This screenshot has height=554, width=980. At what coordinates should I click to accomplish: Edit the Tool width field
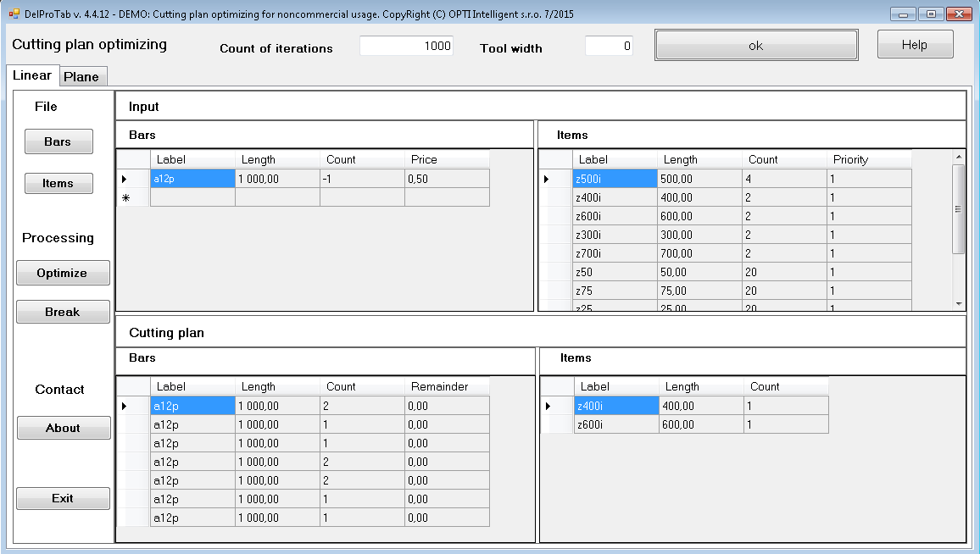click(609, 46)
